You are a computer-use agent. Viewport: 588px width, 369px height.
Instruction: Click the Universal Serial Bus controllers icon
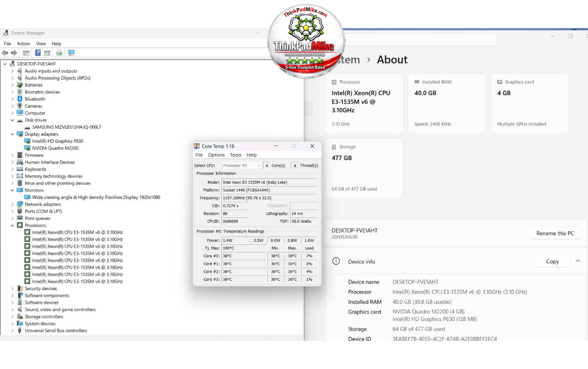point(20,331)
